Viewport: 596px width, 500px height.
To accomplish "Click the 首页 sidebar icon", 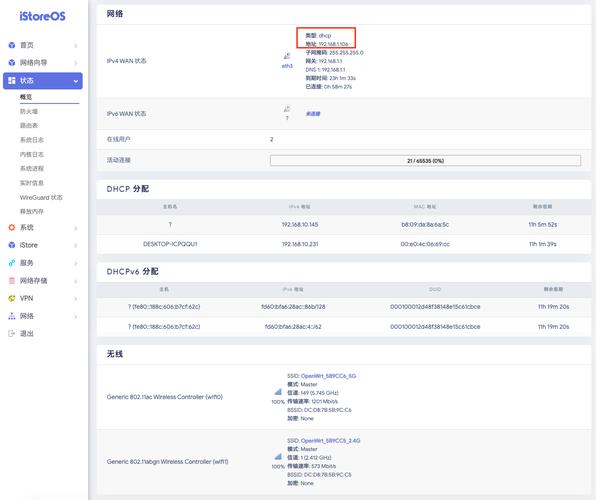I will click(12, 45).
